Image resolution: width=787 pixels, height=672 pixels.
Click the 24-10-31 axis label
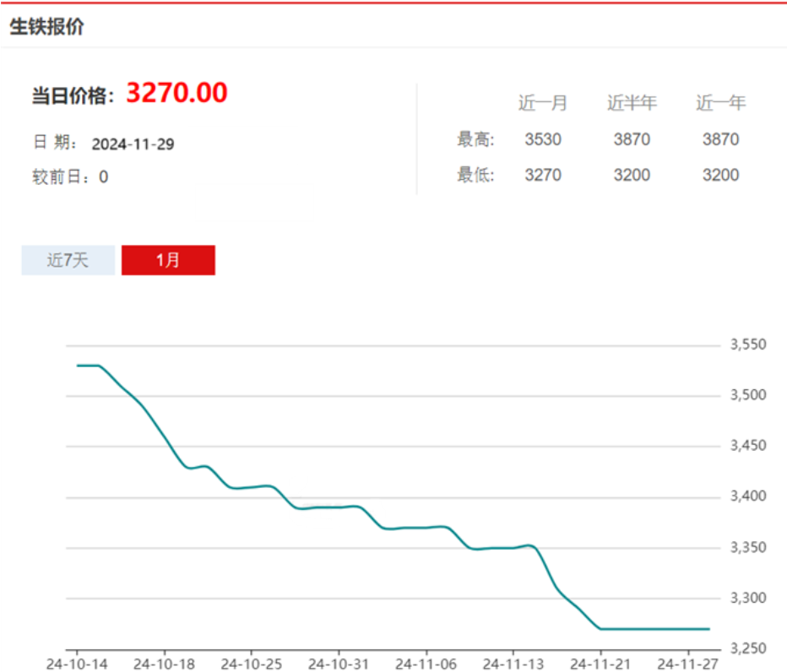point(339,664)
